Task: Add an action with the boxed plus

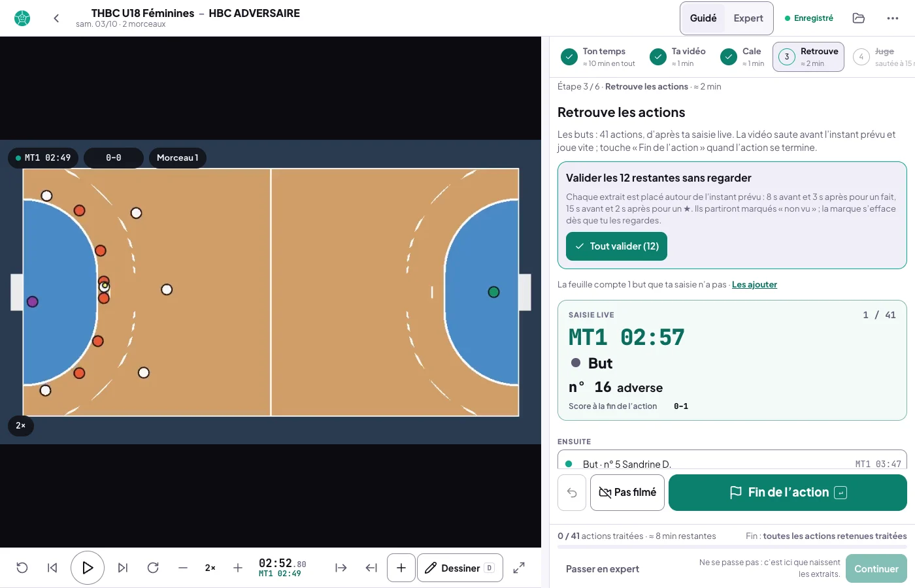Action: 401,568
